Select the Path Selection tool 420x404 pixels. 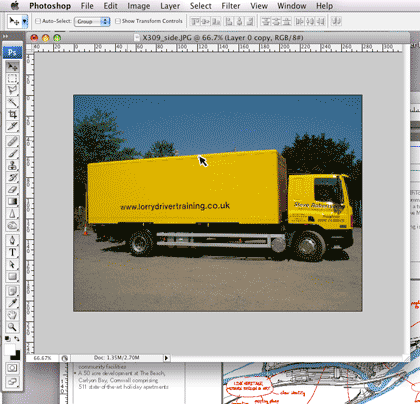[x=13, y=264]
